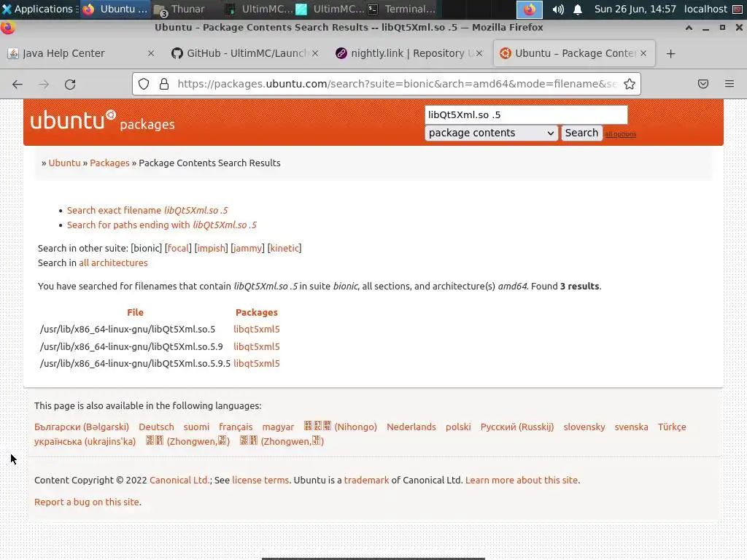Open Ubuntu breadcrumb link
Screen dimensions: 747x560
64,163
